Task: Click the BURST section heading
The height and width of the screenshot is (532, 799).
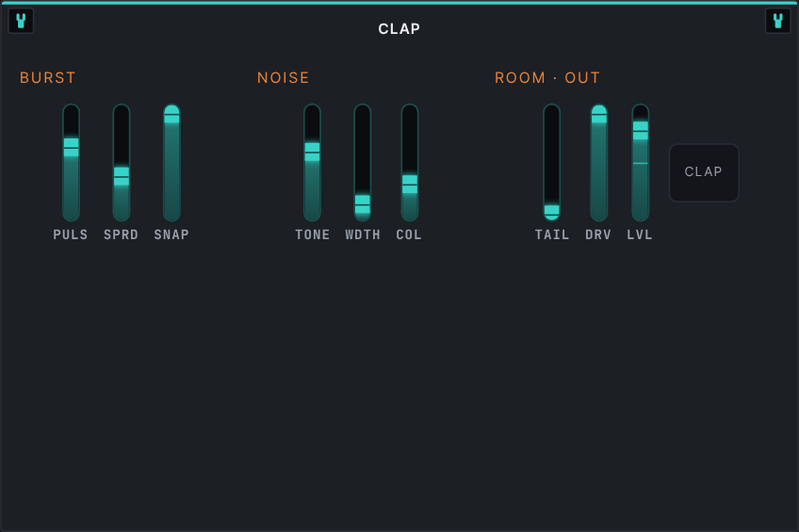Action: pyautogui.click(x=47, y=77)
